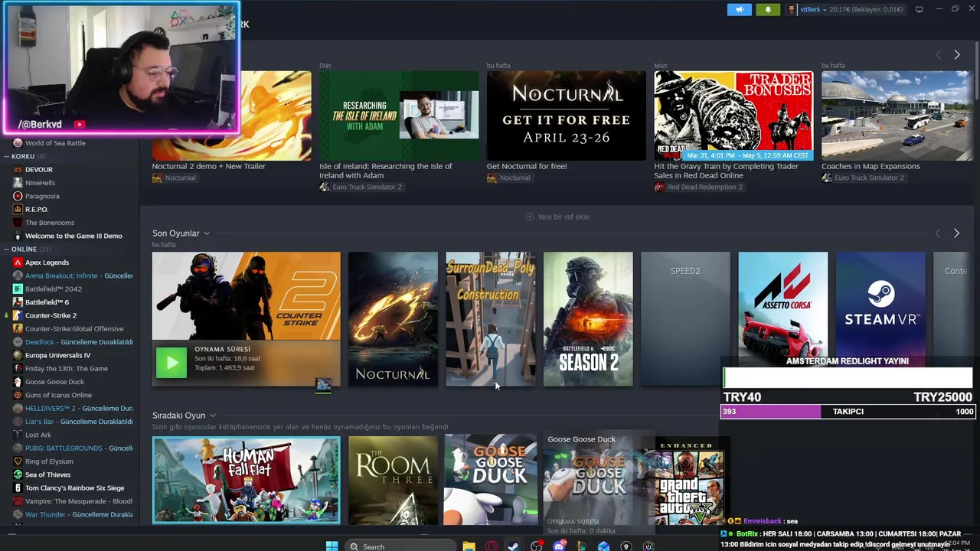Screen dimensions: 980x551
Task: Open the green notifications bell
Action: [768, 9]
